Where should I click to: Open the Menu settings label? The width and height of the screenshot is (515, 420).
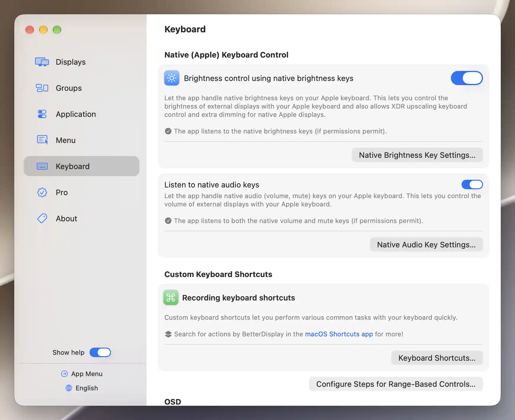66,140
